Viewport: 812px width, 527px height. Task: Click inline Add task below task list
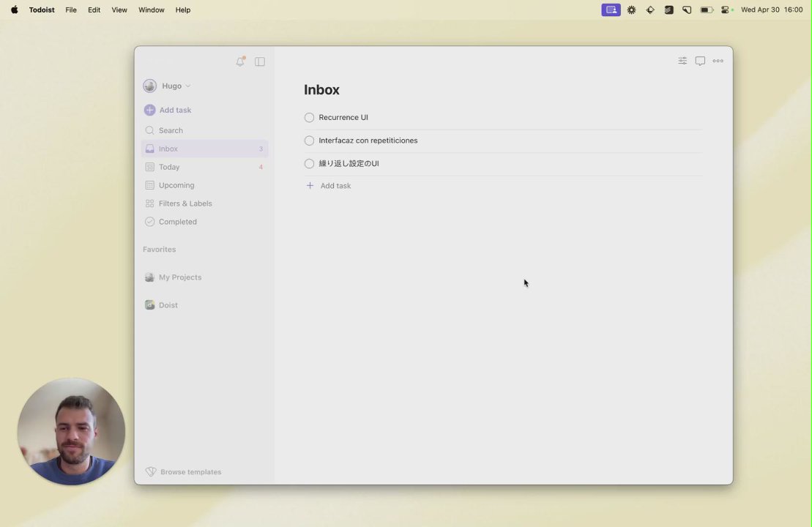click(x=335, y=185)
